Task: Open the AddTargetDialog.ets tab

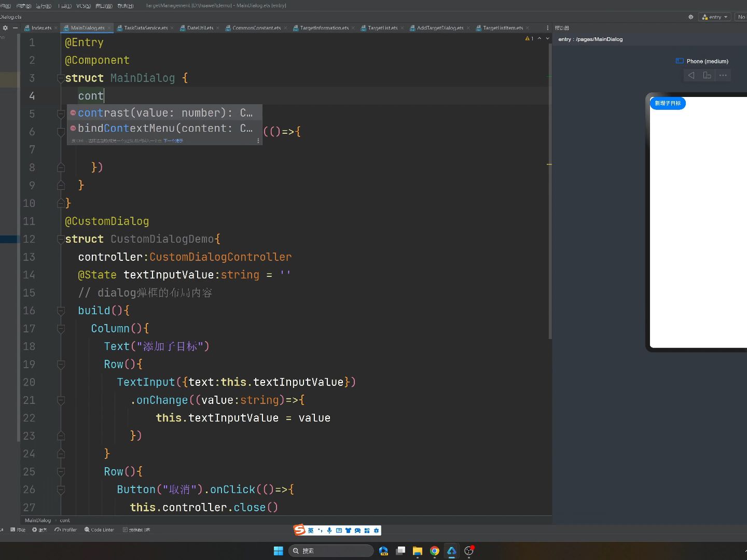Action: pos(440,28)
